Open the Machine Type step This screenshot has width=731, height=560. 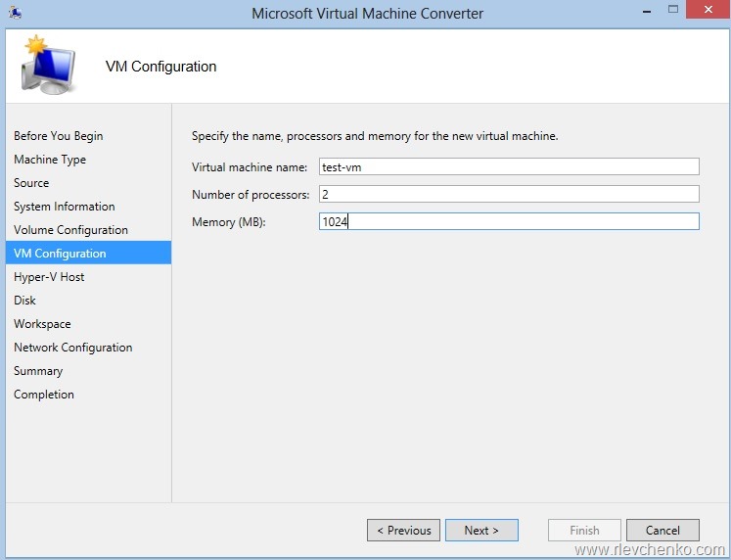pos(50,160)
